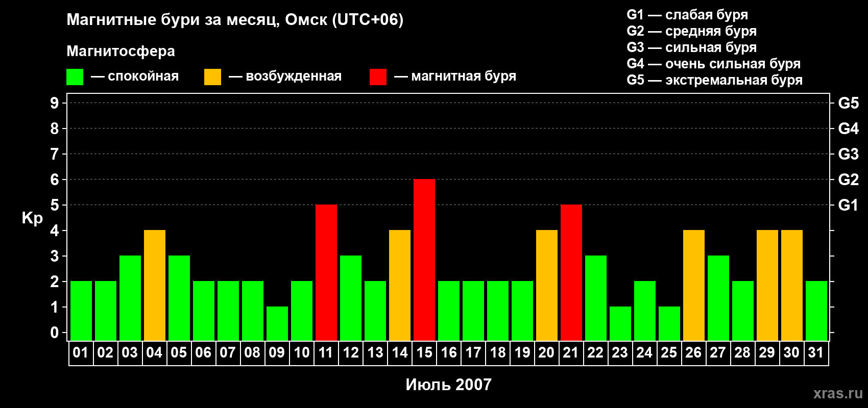The image size is (868, 408).
Task: Click 'G4 — очень сильная буря' legend line
Action: click(713, 64)
